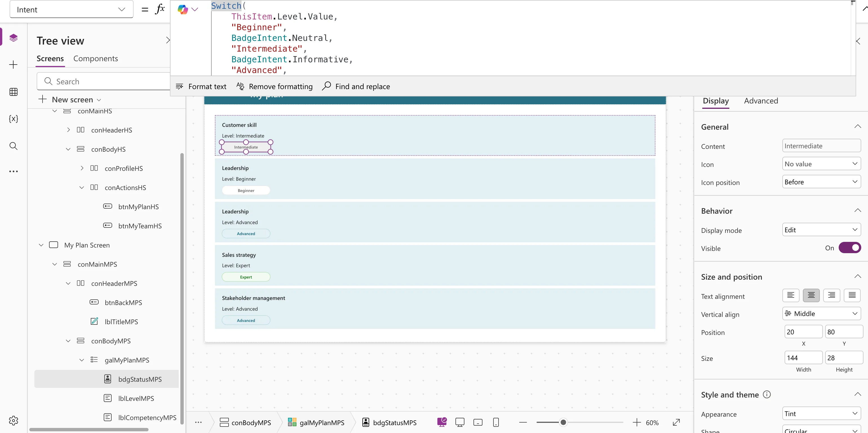This screenshot has width=868, height=433.
Task: Set text alignment to left
Action: (x=790, y=295)
